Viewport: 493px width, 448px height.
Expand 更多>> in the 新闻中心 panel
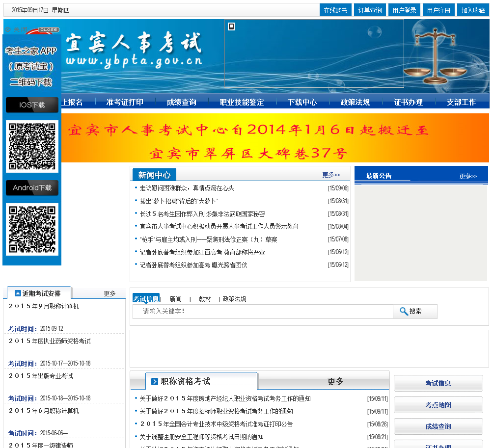[x=331, y=175]
